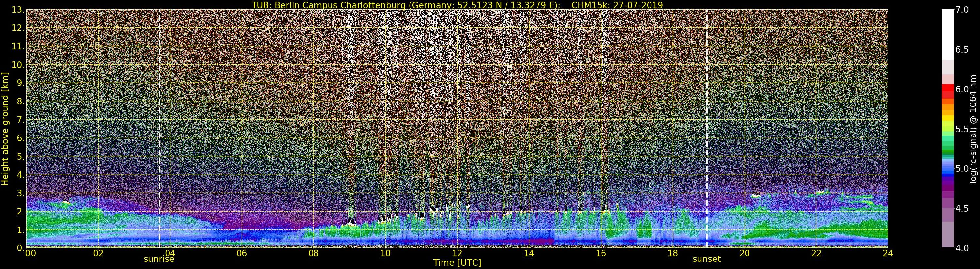Click the time axis tick label '00'

tap(30, 253)
